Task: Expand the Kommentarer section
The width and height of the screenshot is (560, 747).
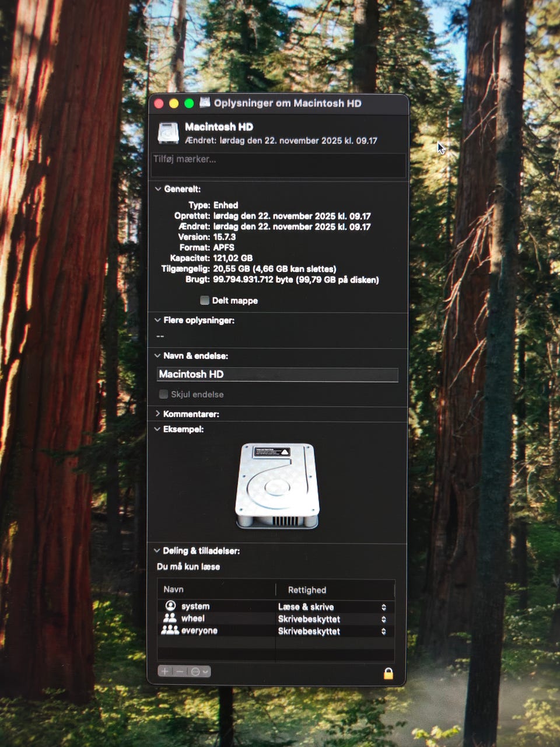Action: point(157,414)
